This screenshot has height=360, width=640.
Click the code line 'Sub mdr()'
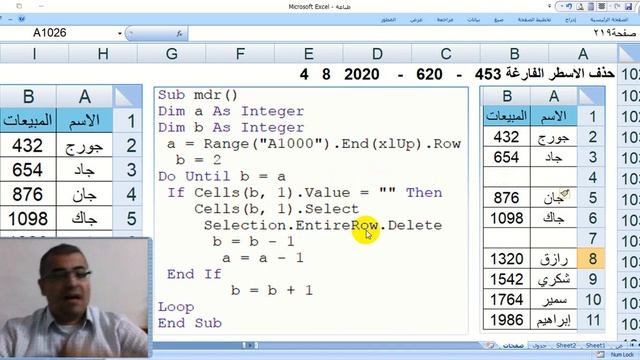[198, 95]
